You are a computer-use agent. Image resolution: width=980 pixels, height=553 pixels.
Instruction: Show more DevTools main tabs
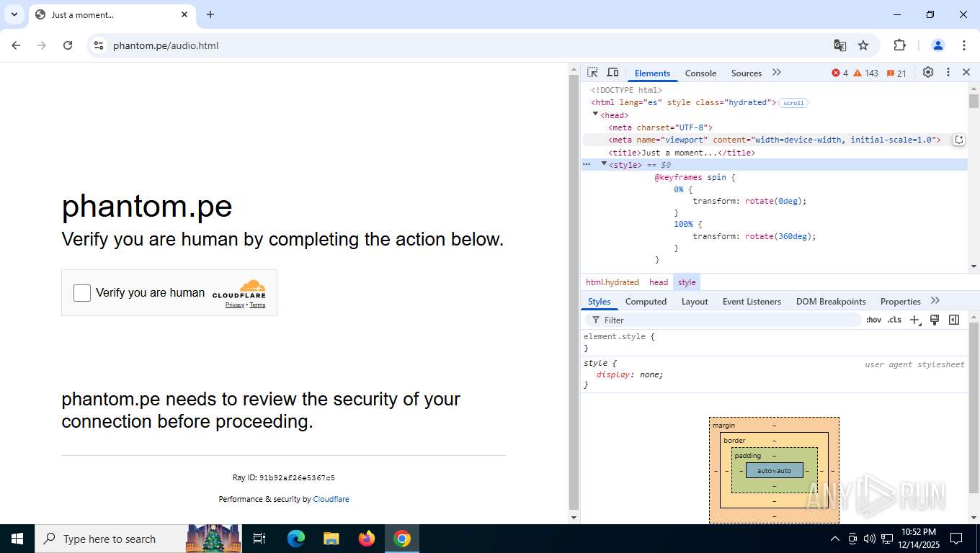776,73
